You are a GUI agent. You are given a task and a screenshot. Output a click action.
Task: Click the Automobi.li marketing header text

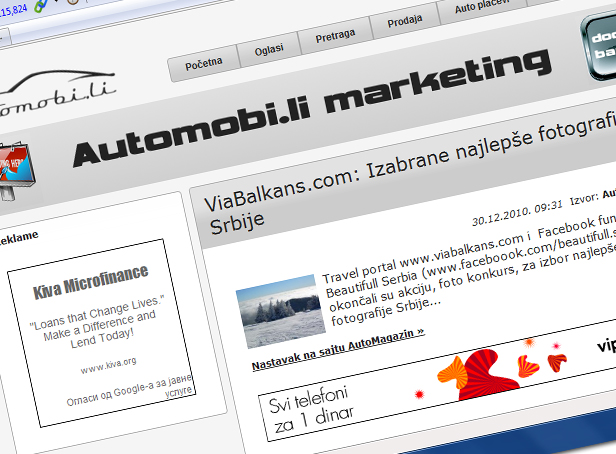coord(312,107)
